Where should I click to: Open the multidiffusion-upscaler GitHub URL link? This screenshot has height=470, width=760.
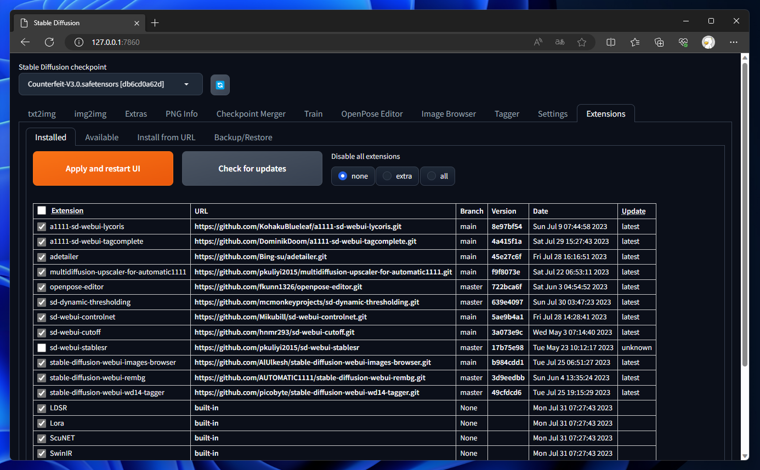coord(323,272)
